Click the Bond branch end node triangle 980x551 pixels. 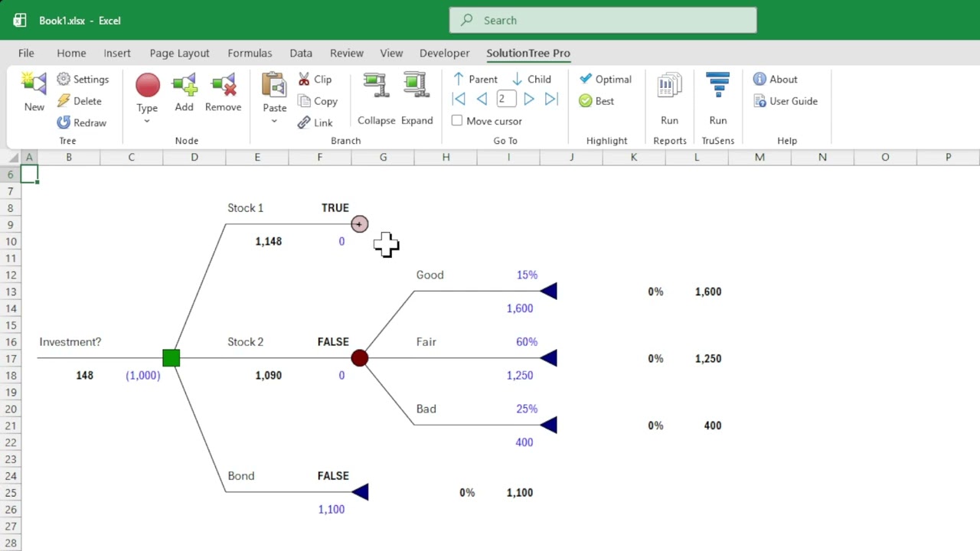(361, 492)
